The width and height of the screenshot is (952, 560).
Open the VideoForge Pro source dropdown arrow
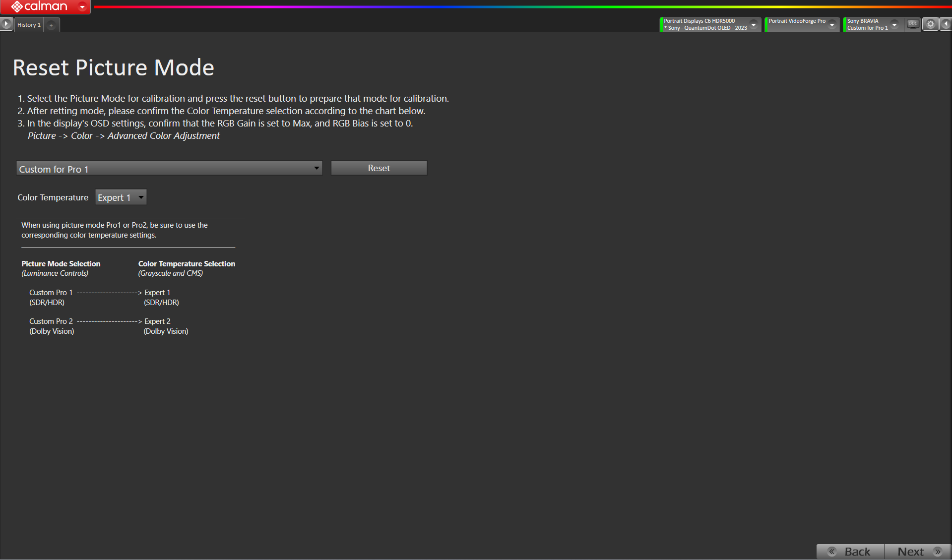pyautogui.click(x=832, y=24)
